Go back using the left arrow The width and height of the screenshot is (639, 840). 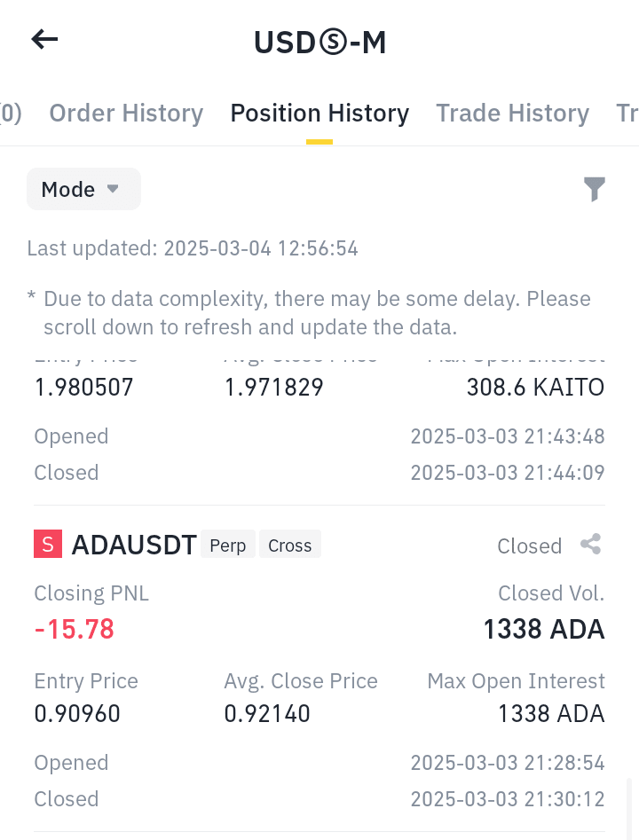coord(44,40)
